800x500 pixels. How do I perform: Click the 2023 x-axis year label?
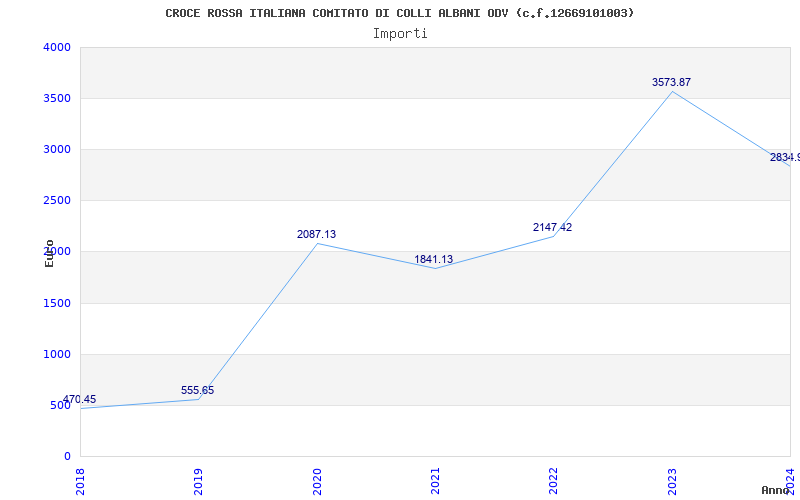672,481
